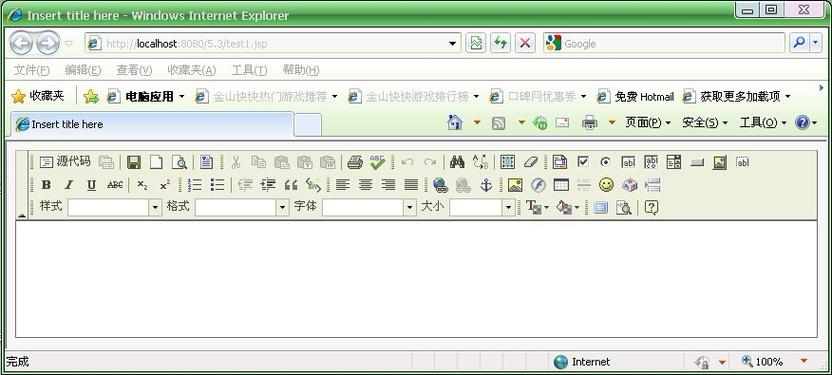The height and width of the screenshot is (375, 832).
Task: Insert a radio button form field
Action: 605,162
